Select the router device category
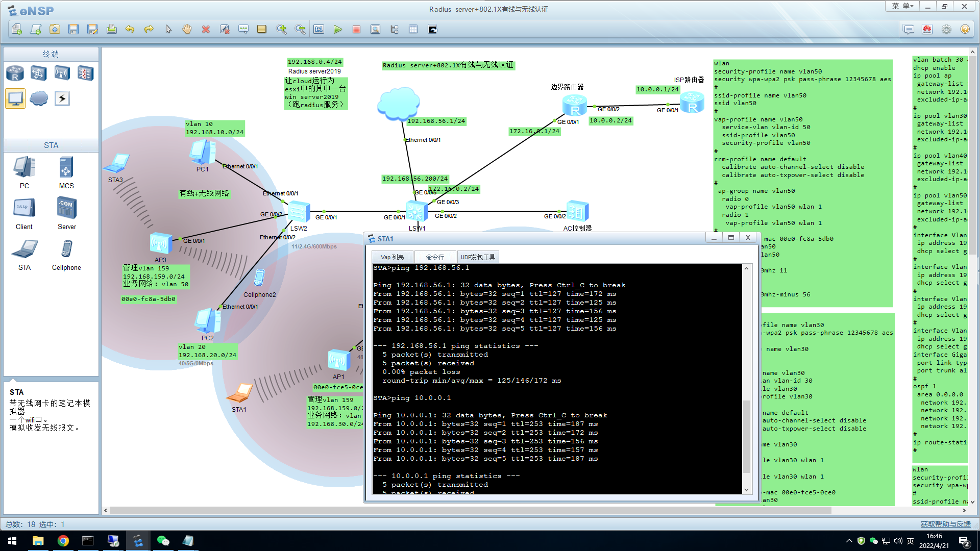980x551 pixels. tap(15, 73)
